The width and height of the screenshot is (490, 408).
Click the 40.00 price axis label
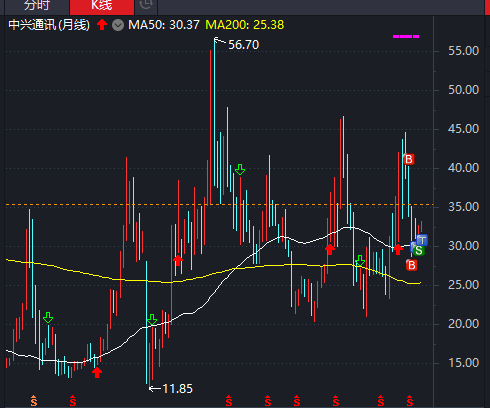pos(463,168)
